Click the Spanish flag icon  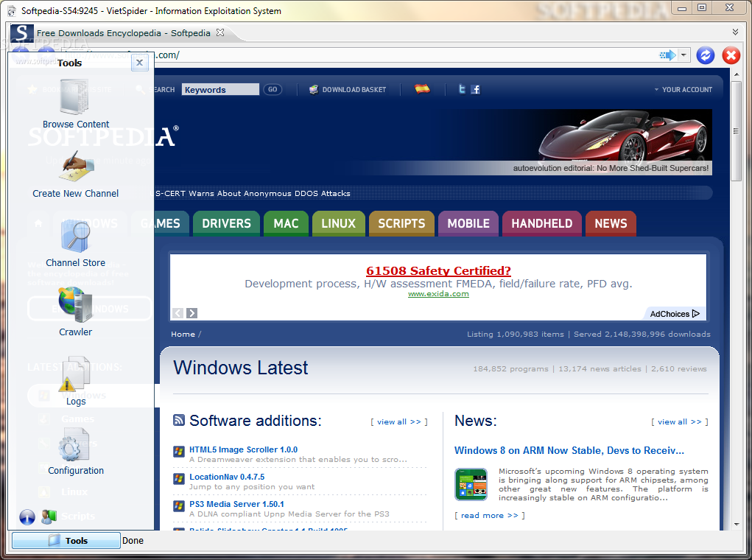tap(422, 88)
